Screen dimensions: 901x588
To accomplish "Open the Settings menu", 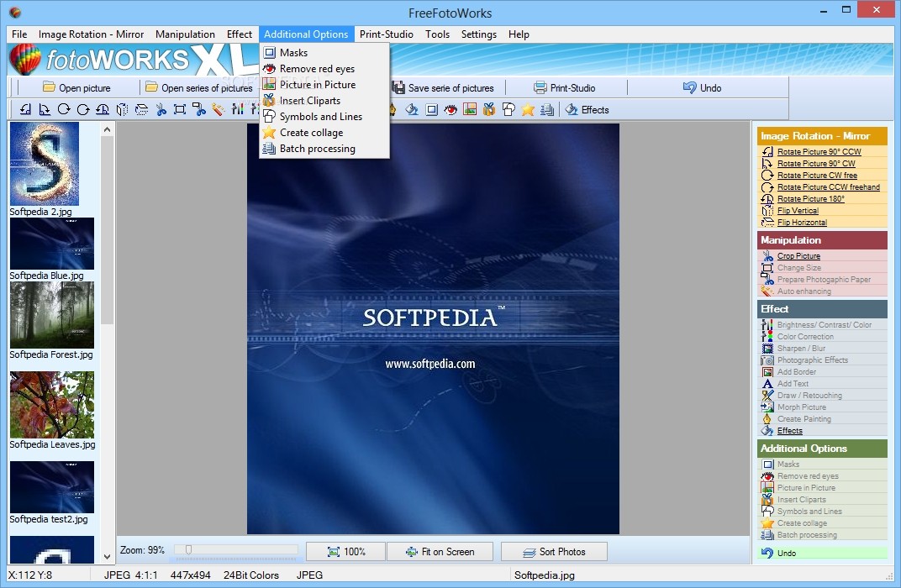I will [x=479, y=34].
